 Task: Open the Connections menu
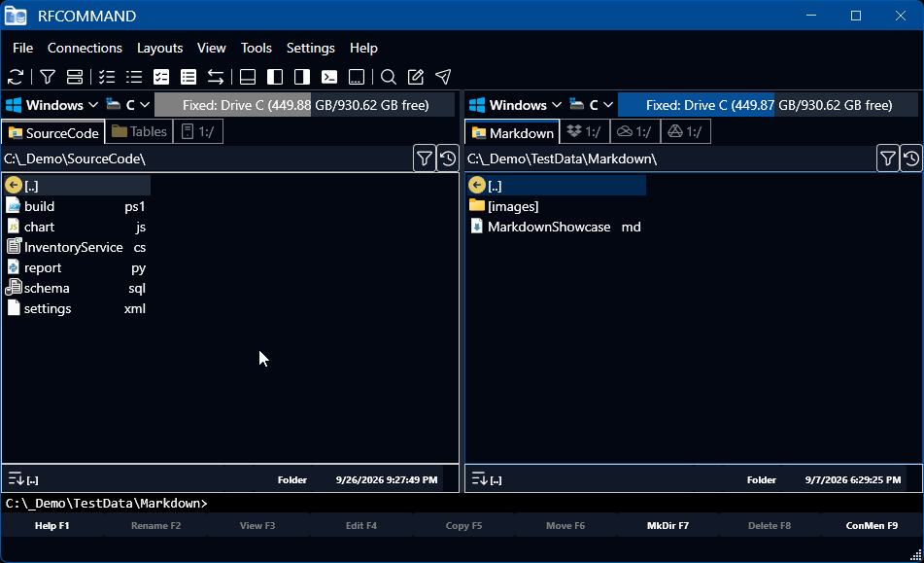click(x=85, y=48)
